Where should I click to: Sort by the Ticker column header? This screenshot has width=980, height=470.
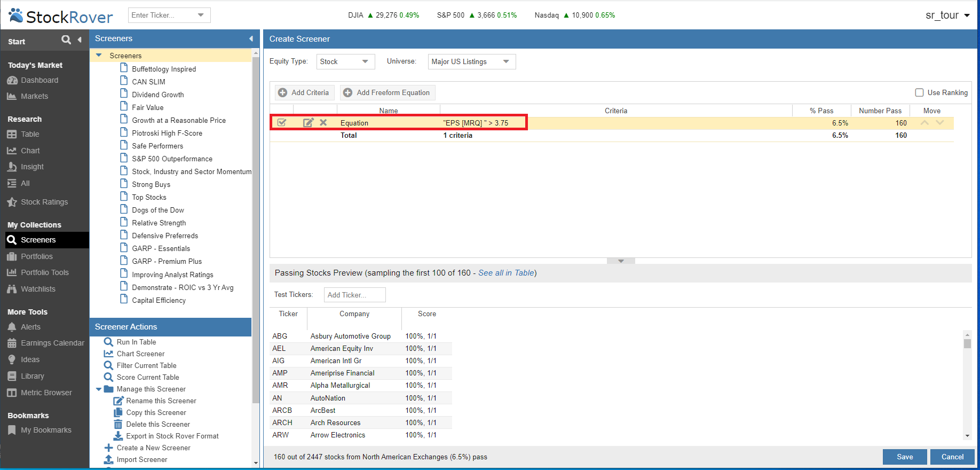click(288, 314)
